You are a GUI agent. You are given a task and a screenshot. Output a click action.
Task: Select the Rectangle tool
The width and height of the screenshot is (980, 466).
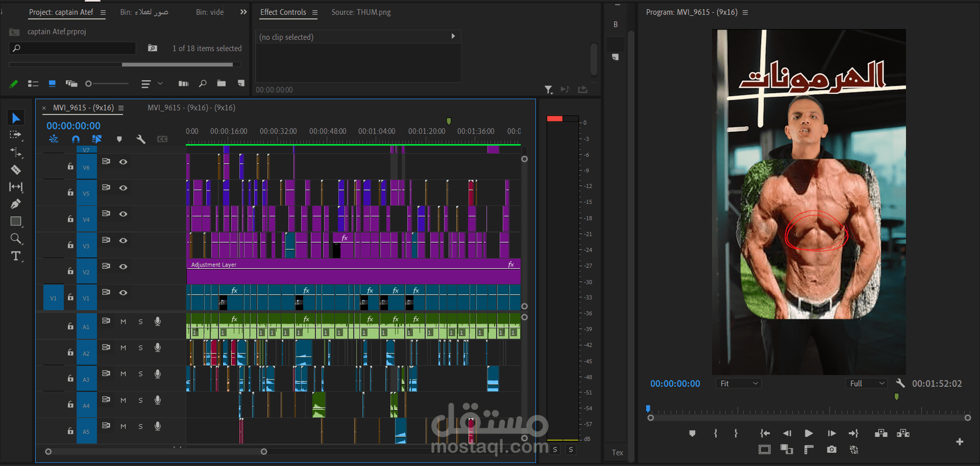click(16, 221)
